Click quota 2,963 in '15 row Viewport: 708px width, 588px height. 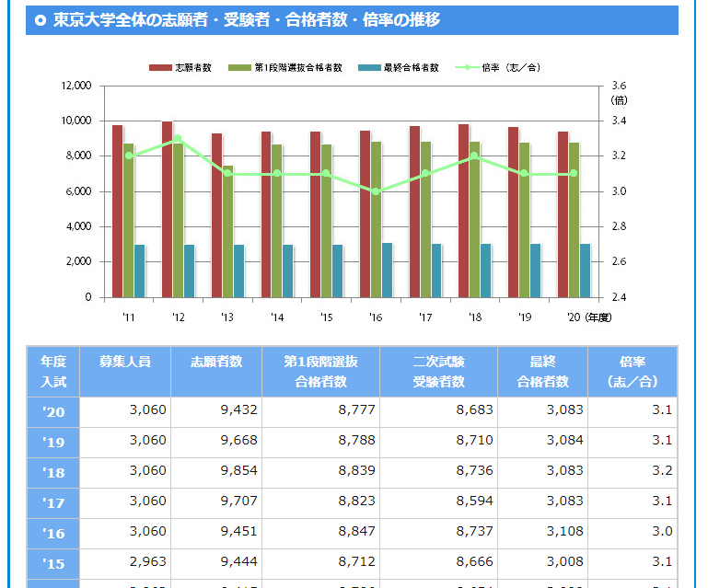[x=147, y=561]
